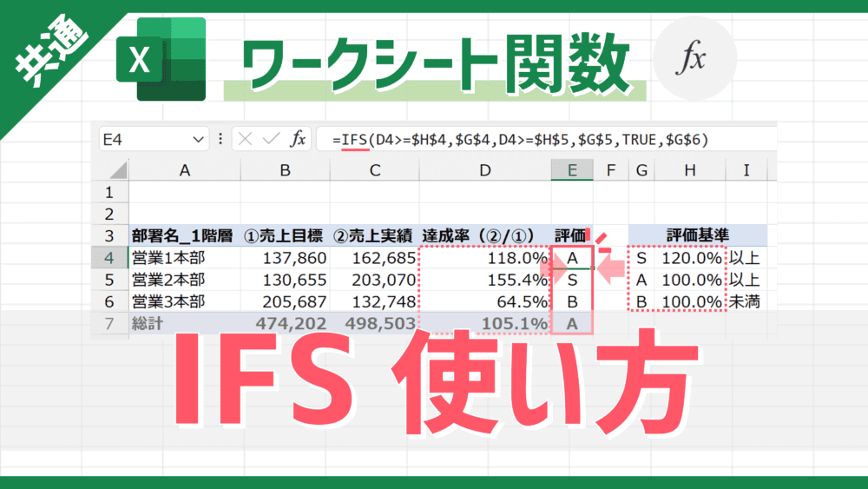Image resolution: width=868 pixels, height=489 pixels.
Task: Click the cell with 118.0%
Action: (485, 257)
